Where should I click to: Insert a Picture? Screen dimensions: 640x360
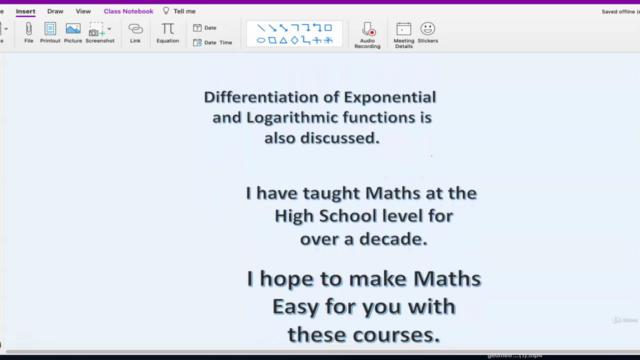click(73, 33)
